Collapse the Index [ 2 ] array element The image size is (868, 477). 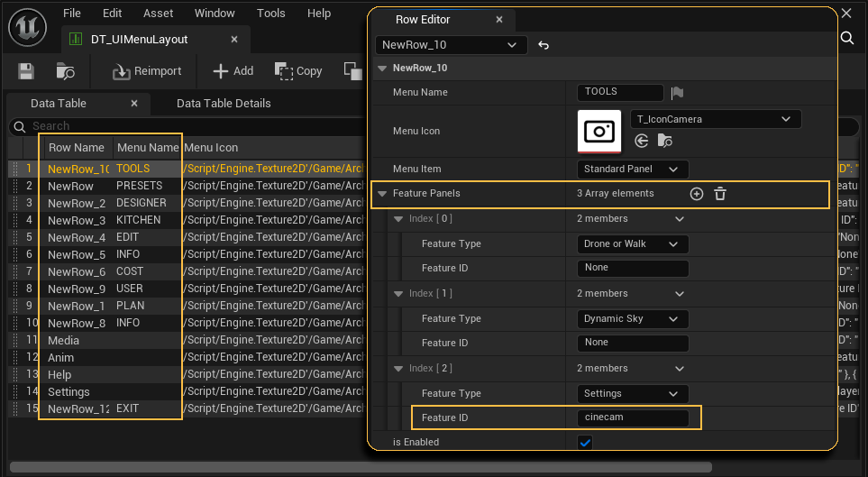399,369
